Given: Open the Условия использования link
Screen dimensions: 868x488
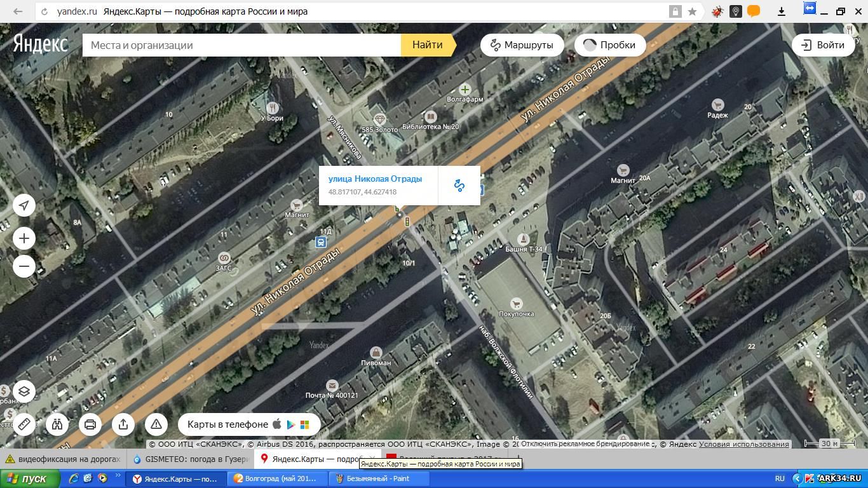Looking at the screenshot, I should (x=744, y=444).
